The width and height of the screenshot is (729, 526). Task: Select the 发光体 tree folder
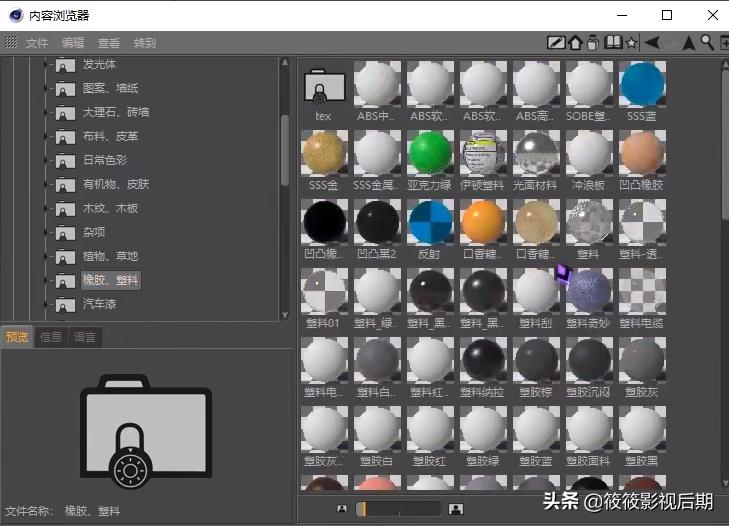click(99, 64)
